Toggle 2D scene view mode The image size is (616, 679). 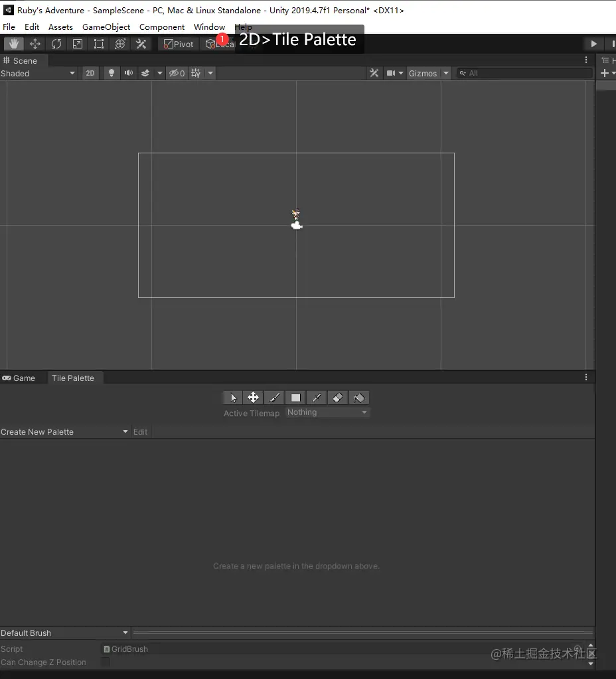[90, 73]
